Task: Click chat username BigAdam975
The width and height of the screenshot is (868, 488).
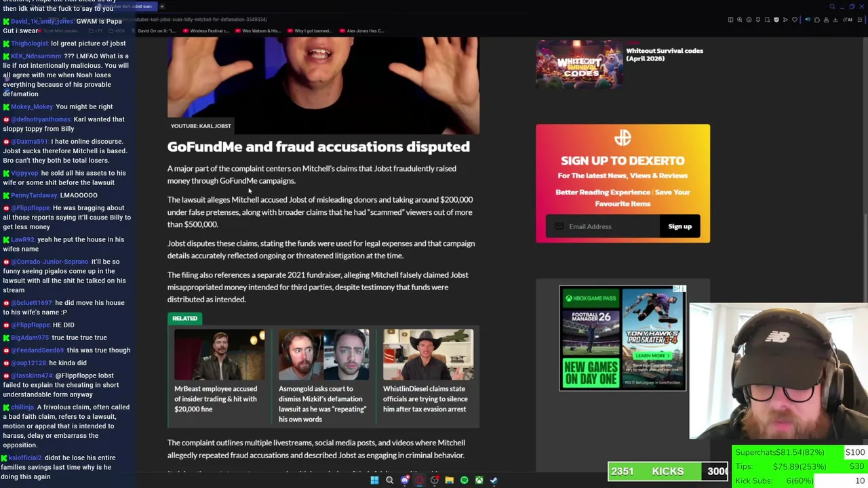Action: point(30,338)
